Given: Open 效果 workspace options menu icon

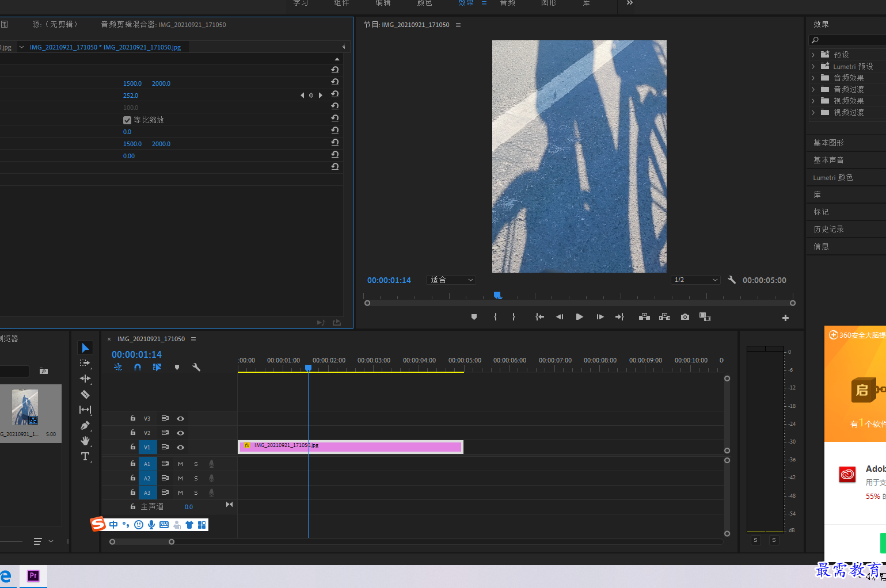Looking at the screenshot, I should tap(484, 3).
